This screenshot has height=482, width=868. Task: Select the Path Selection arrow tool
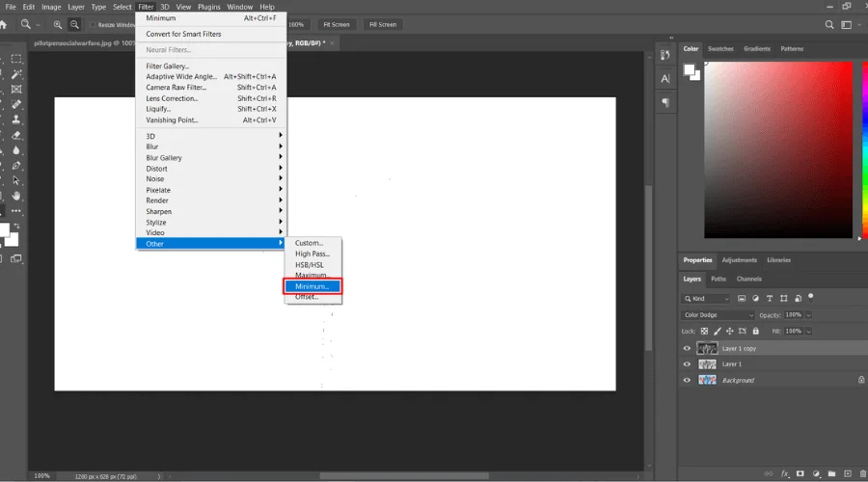pos(16,180)
